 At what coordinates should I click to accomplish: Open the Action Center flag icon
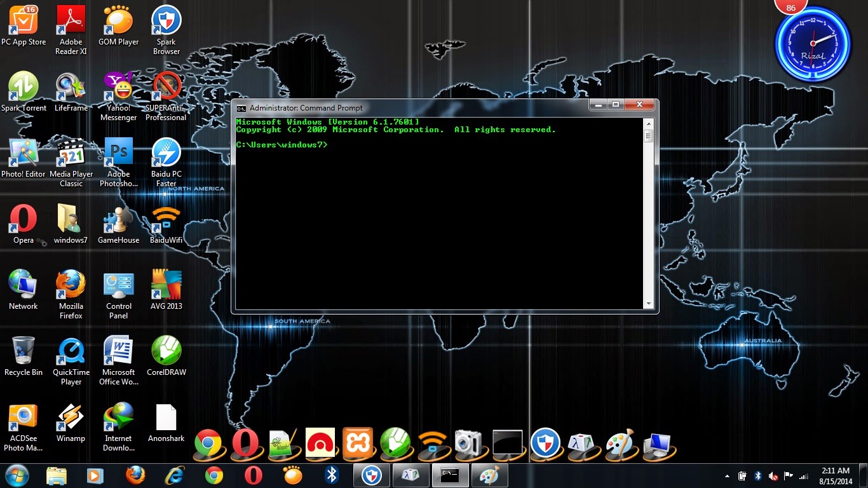coord(788,476)
